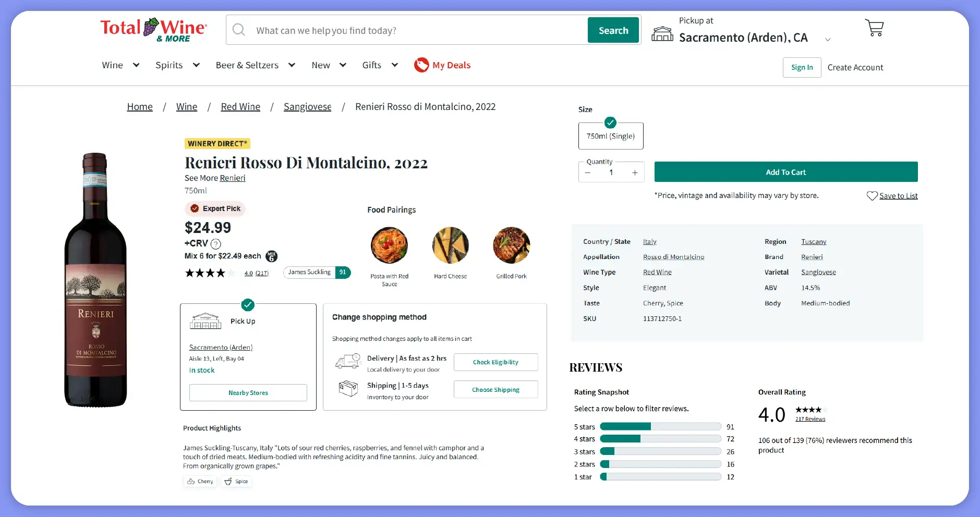980x517 pixels.
Task: Click the CRV help question mark icon
Action: [x=216, y=243]
